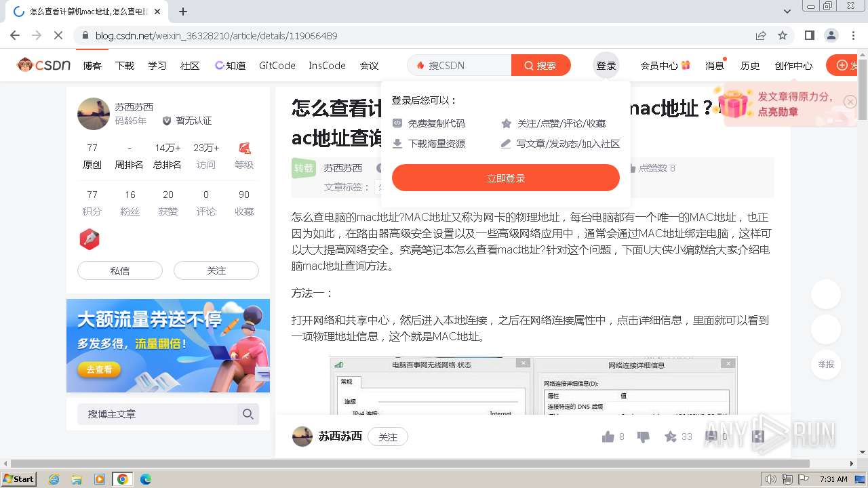Focus the 搜CSDN search box
Screen dimensions: 868x488
460,65
